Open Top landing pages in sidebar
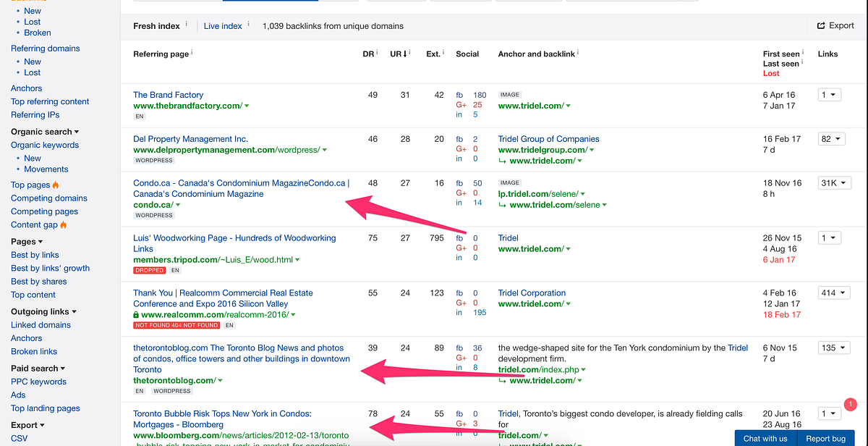 click(43, 408)
